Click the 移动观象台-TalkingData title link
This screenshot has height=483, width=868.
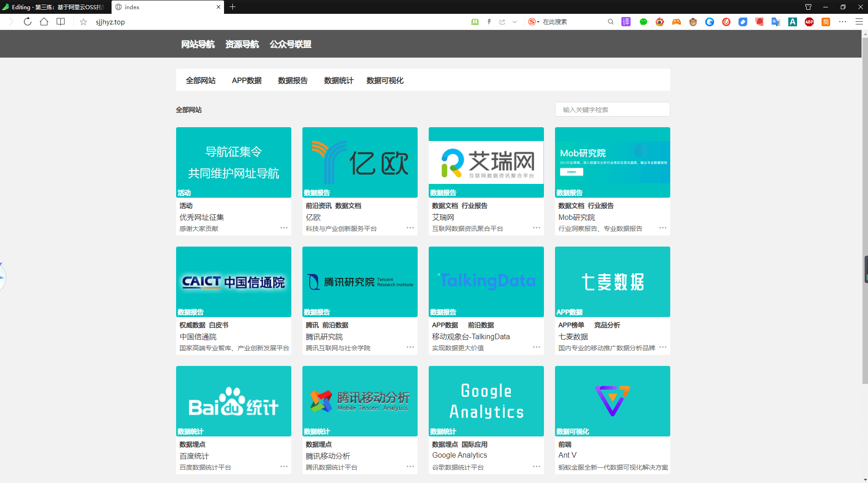point(471,337)
